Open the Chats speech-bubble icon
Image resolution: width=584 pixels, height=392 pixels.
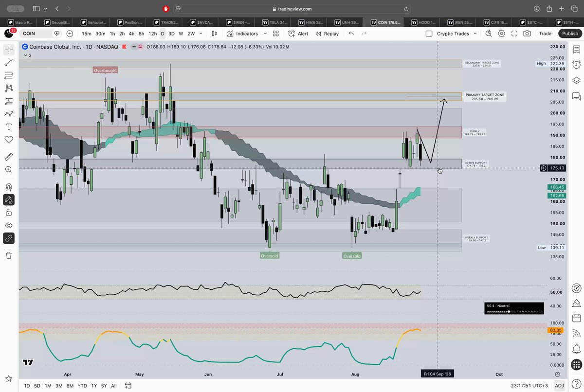(576, 96)
